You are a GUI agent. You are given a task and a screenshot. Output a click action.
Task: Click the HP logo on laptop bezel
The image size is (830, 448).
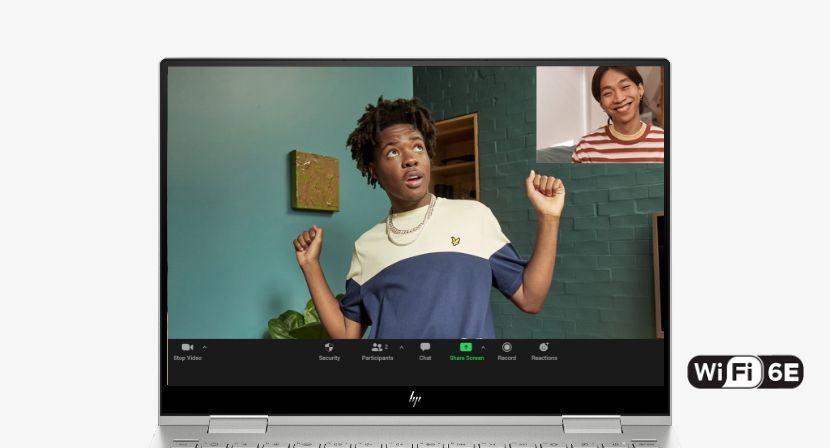(x=415, y=399)
